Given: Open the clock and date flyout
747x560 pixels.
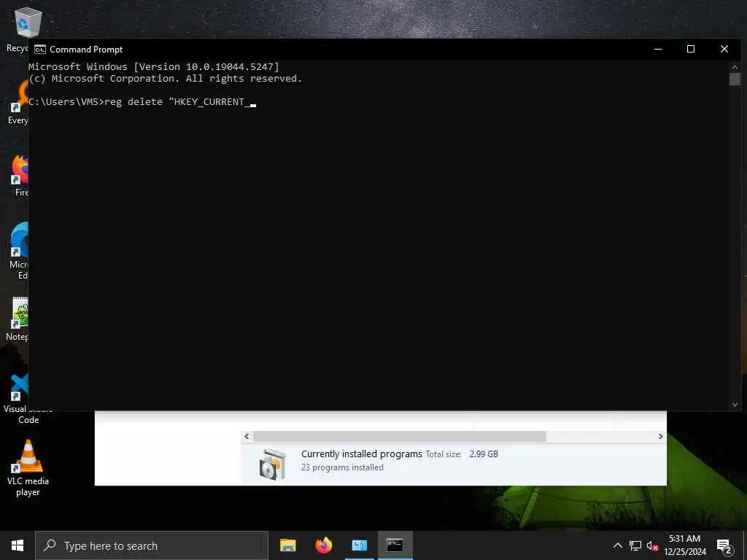Looking at the screenshot, I should tap(684, 545).
